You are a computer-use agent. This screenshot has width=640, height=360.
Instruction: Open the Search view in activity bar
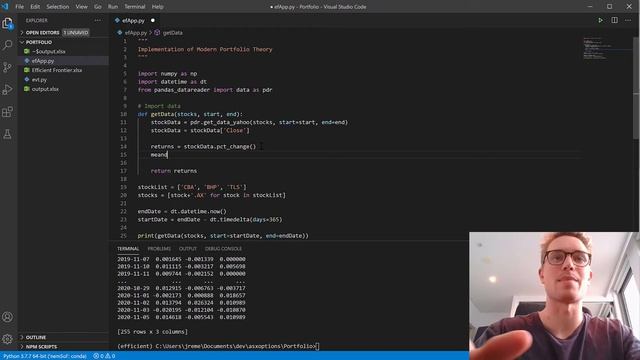(x=7, y=45)
